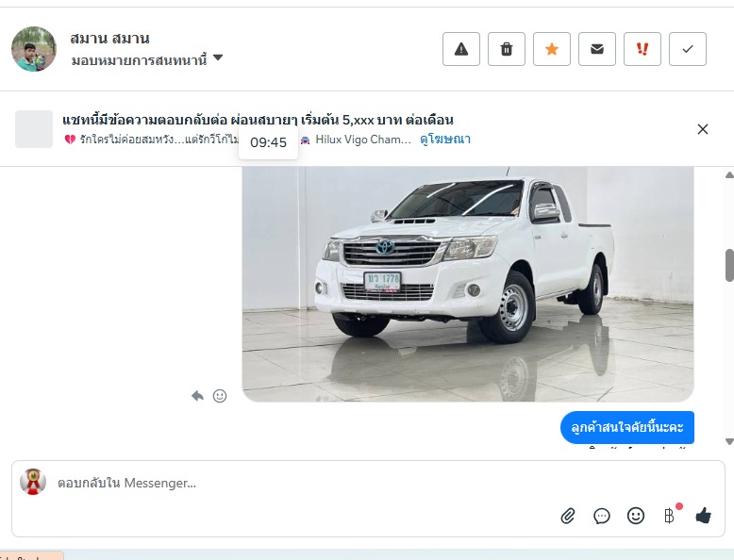Click the customer name สมาน สมาน
Viewport: 734px width, 560px height.
[x=109, y=39]
